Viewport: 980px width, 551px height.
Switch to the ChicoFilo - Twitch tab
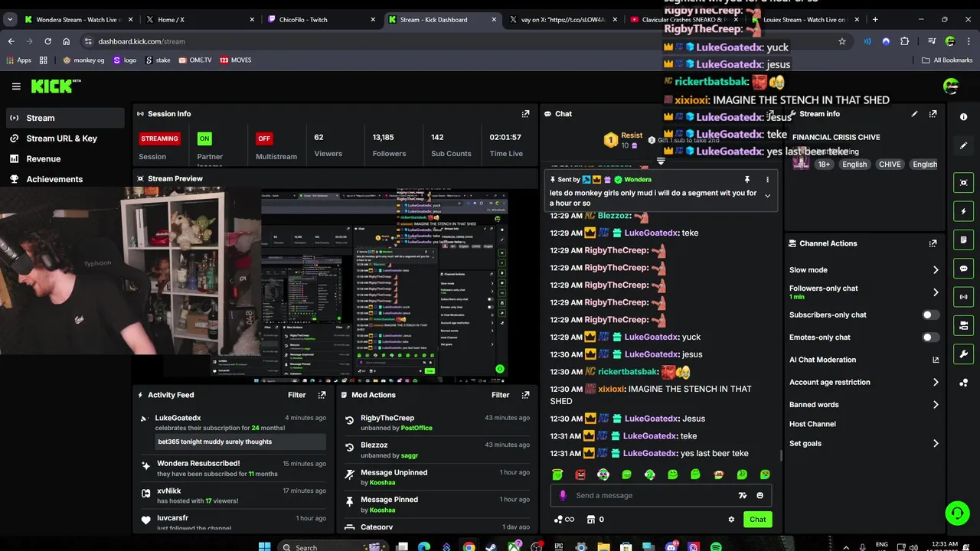pos(320,19)
